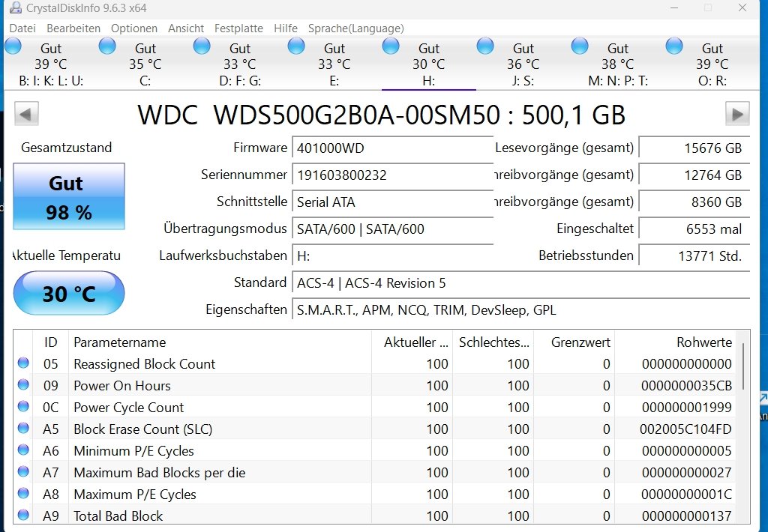The image size is (768, 532).
Task: Select Minimum P/E Cycles parameter name
Action: (x=133, y=451)
